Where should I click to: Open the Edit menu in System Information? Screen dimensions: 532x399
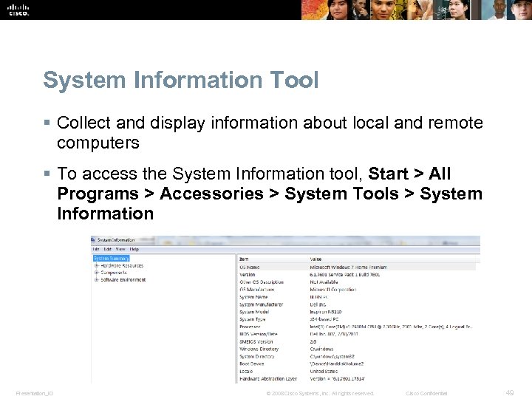pos(108,249)
